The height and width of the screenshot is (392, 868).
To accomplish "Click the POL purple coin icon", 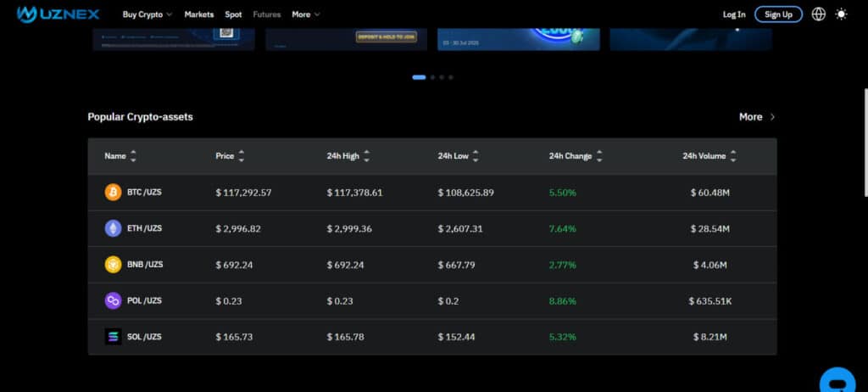I will click(x=113, y=300).
